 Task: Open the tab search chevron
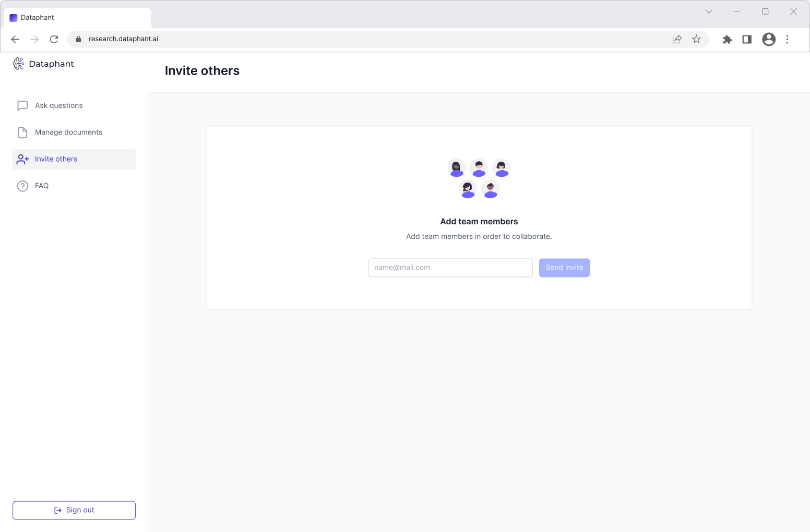coord(709,11)
